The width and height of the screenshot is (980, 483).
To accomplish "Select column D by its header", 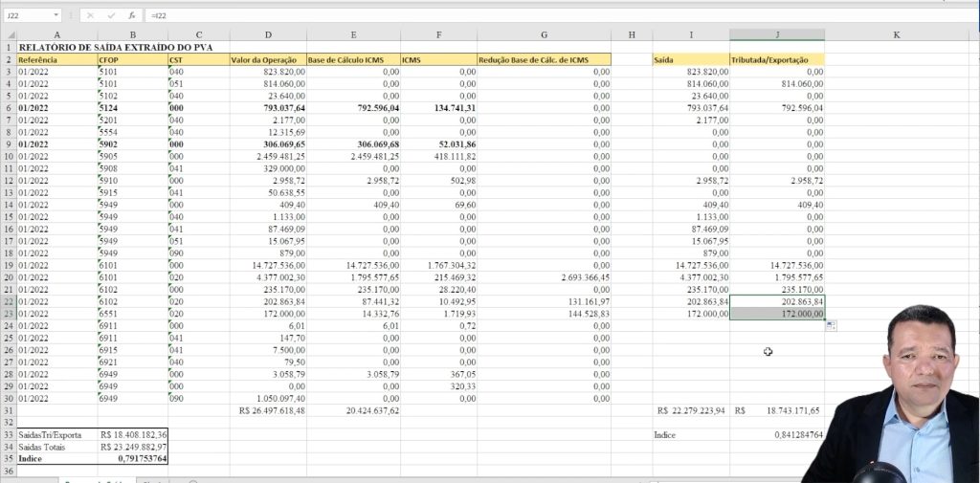I will pos(267,35).
